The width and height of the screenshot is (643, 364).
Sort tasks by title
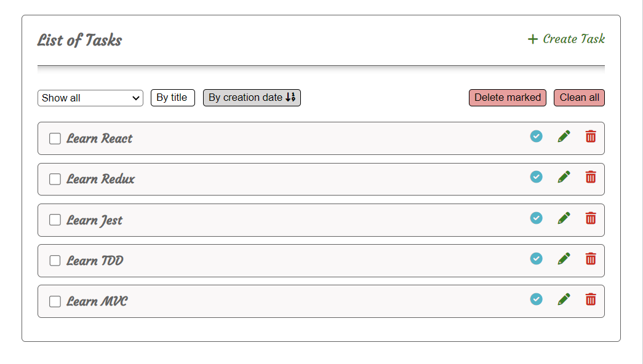pyautogui.click(x=172, y=98)
